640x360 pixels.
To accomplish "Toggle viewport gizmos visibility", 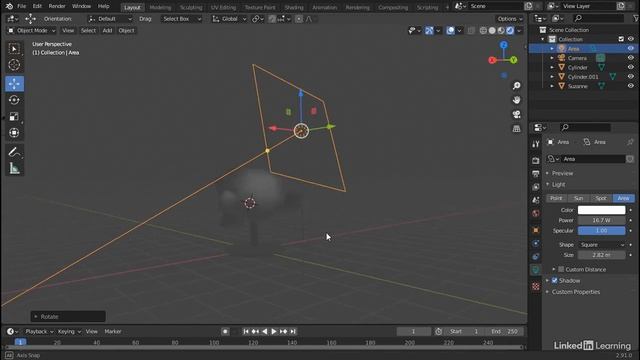I will (429, 31).
